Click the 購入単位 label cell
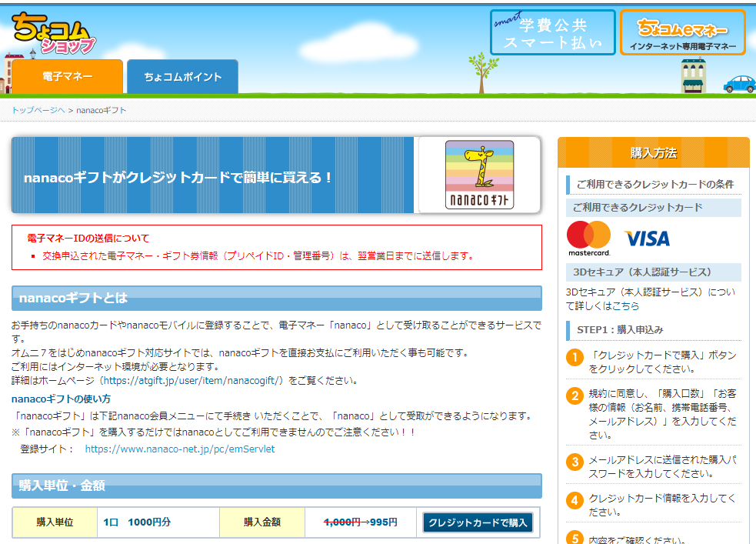The image size is (756, 544). click(55, 522)
